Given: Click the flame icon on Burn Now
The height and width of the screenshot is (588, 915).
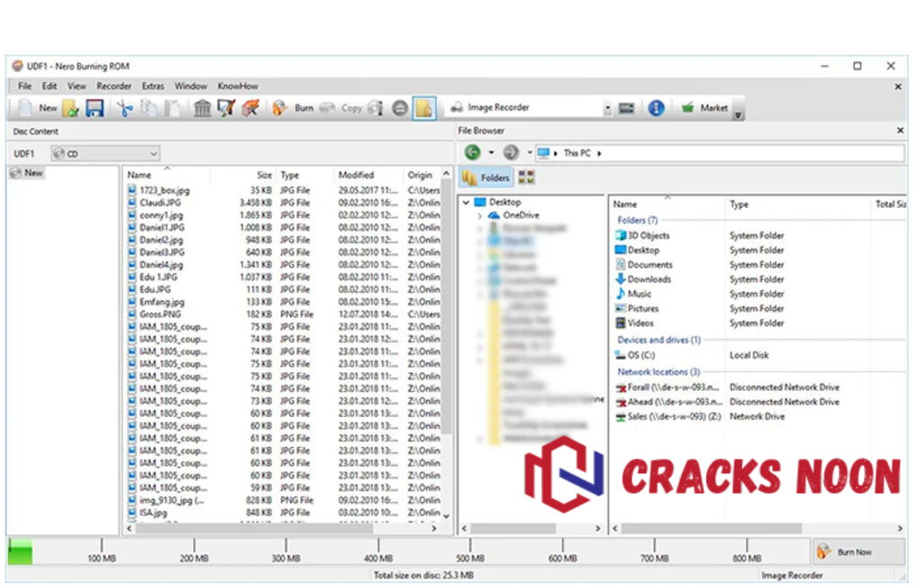Looking at the screenshot, I should click(823, 551).
